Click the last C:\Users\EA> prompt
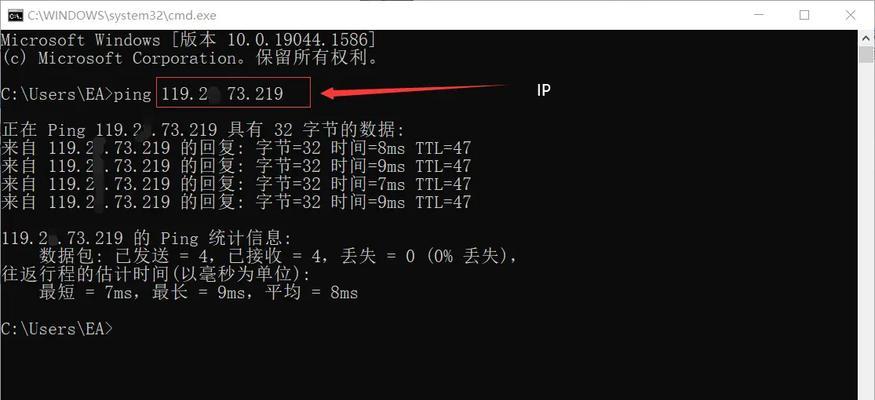The image size is (875, 400). (56, 329)
